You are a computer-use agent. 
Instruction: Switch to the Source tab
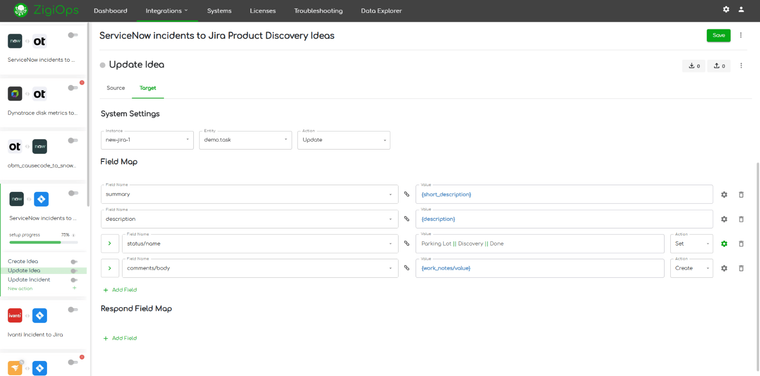point(116,88)
